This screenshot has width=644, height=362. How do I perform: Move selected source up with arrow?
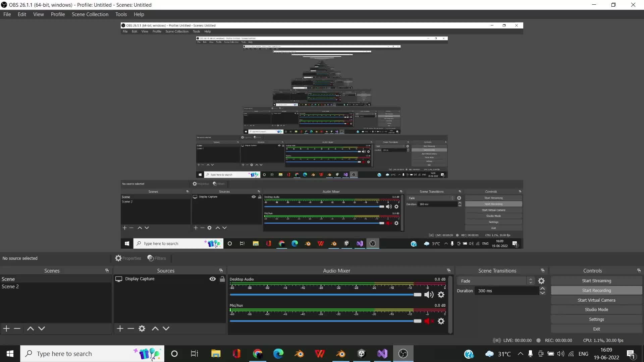click(155, 328)
